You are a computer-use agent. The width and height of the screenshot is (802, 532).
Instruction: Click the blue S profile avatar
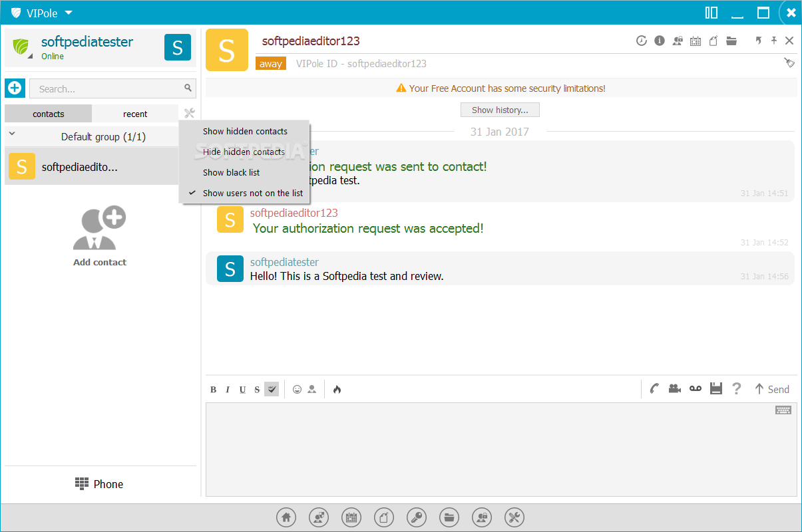pyautogui.click(x=178, y=47)
